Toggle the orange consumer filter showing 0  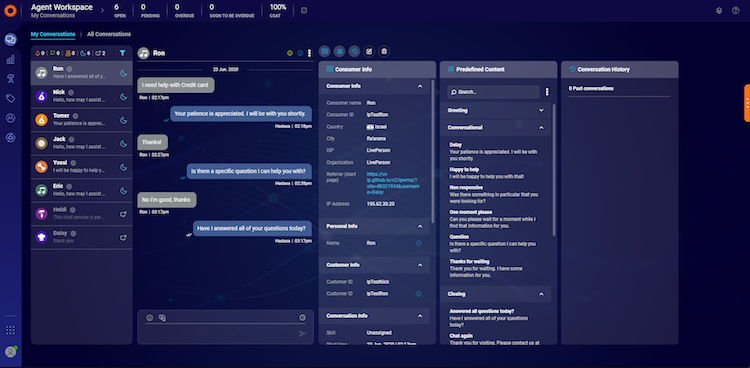[70, 53]
